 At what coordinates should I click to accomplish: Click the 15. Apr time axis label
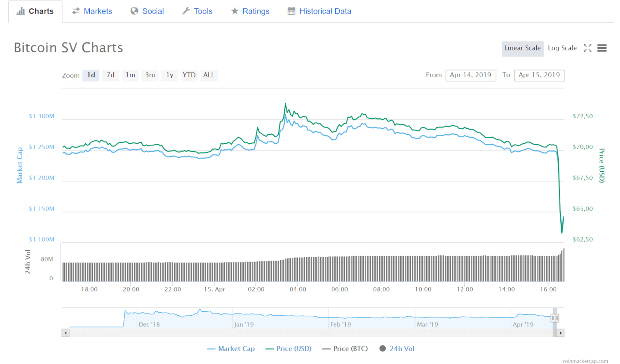click(214, 289)
